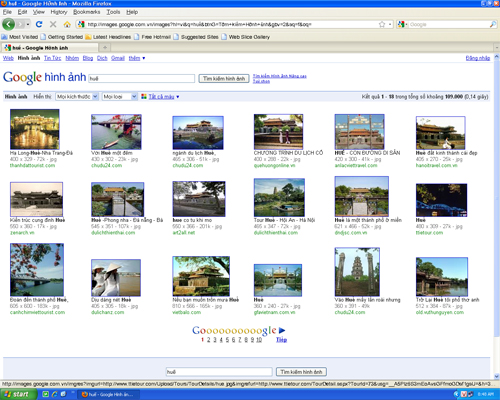Viewport: 500px width, 400px height.
Task: Open the Bookmarks menu
Action: coord(86,12)
